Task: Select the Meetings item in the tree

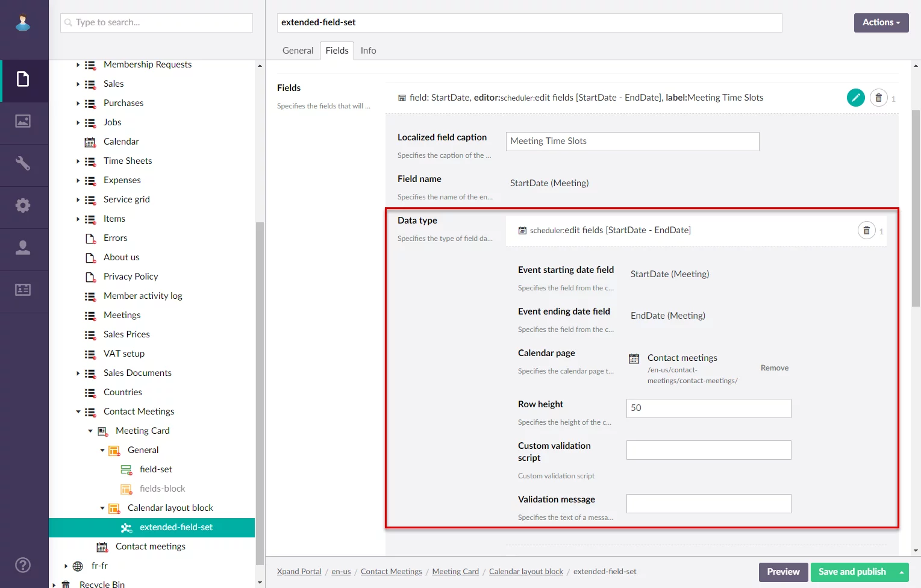Action: tap(122, 315)
